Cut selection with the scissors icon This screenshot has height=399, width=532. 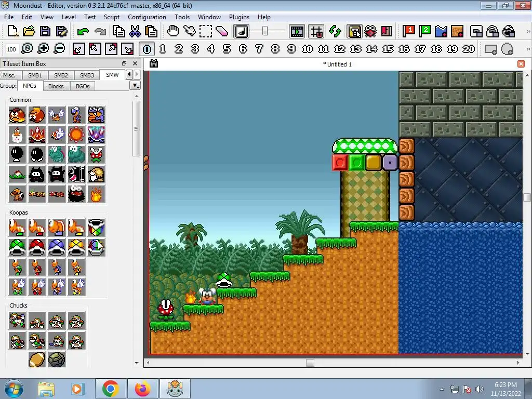pyautogui.click(x=135, y=31)
